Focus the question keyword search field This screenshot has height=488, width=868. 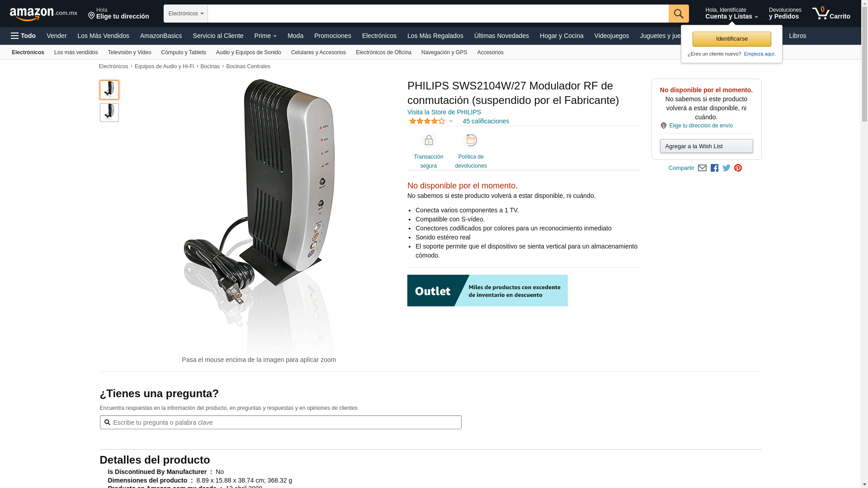(x=281, y=422)
